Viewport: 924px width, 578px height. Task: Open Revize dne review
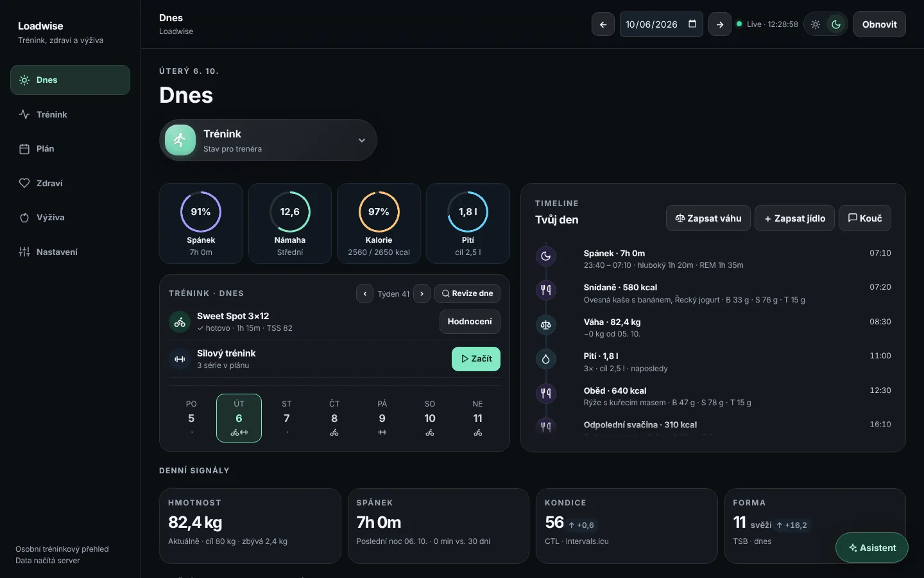click(x=467, y=293)
